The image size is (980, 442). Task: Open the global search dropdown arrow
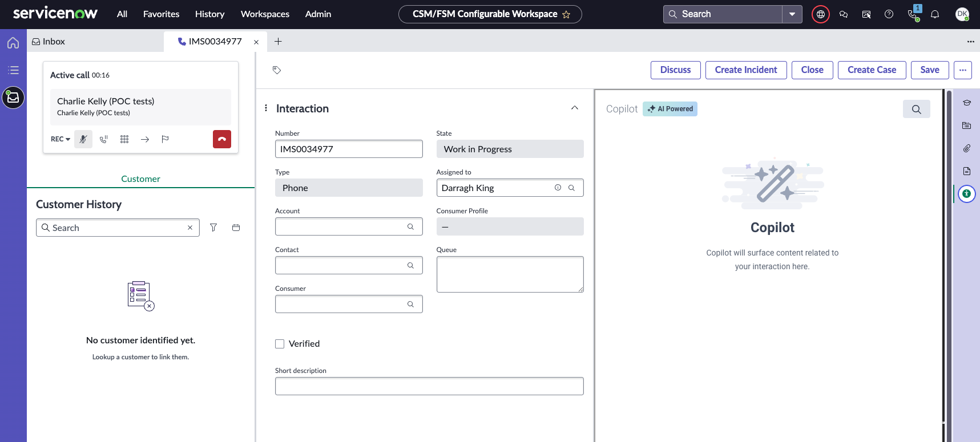[792, 14]
